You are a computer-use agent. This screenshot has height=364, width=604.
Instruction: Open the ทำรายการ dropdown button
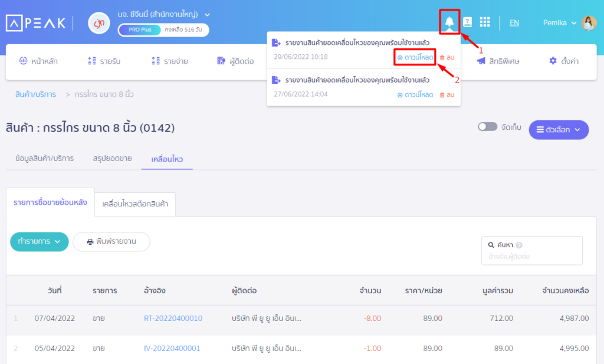click(x=40, y=241)
